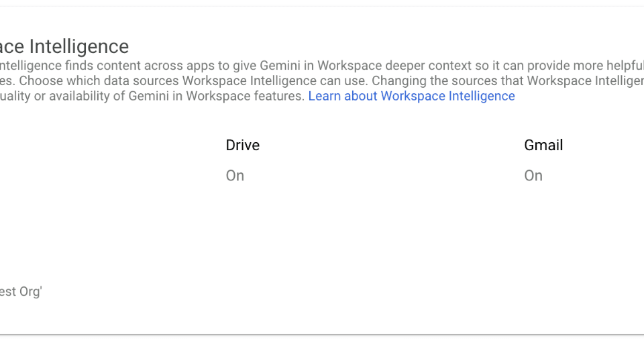The width and height of the screenshot is (644, 342).
Task: Select the On status under Drive
Action: (x=235, y=176)
